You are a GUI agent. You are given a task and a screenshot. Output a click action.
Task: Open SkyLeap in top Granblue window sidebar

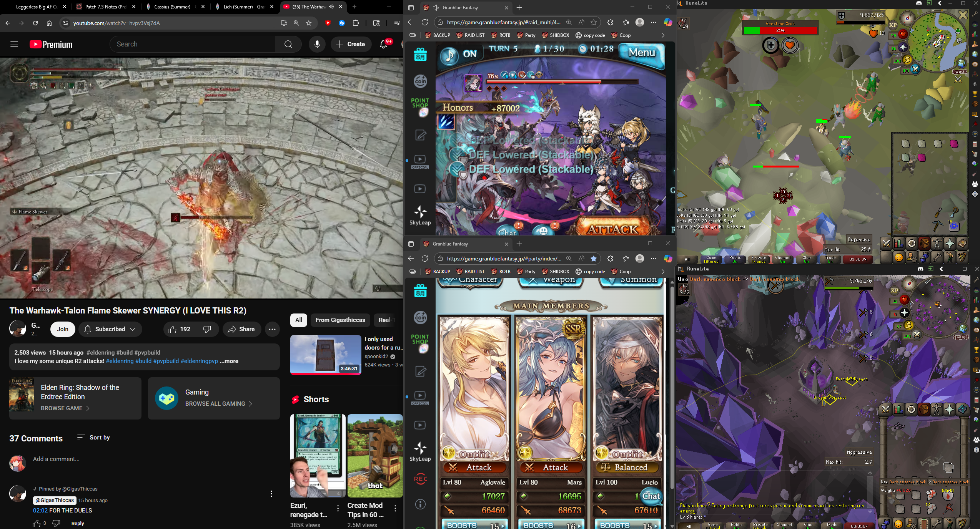point(420,216)
